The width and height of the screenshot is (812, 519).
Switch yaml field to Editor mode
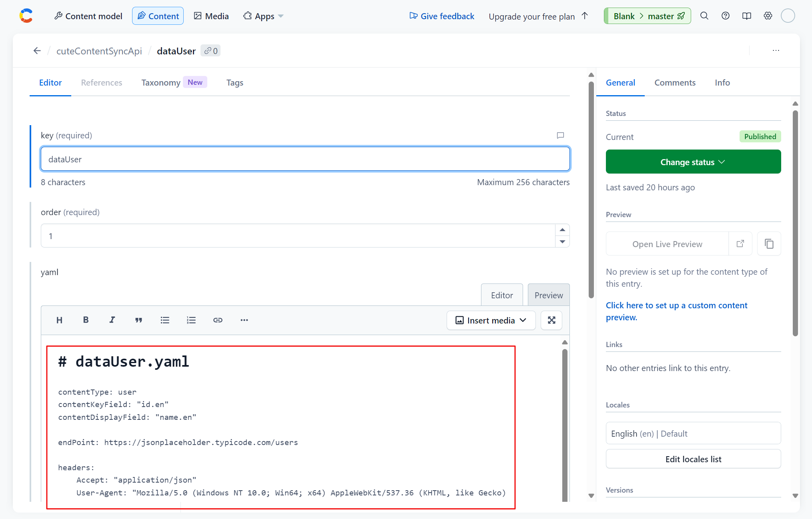point(501,295)
